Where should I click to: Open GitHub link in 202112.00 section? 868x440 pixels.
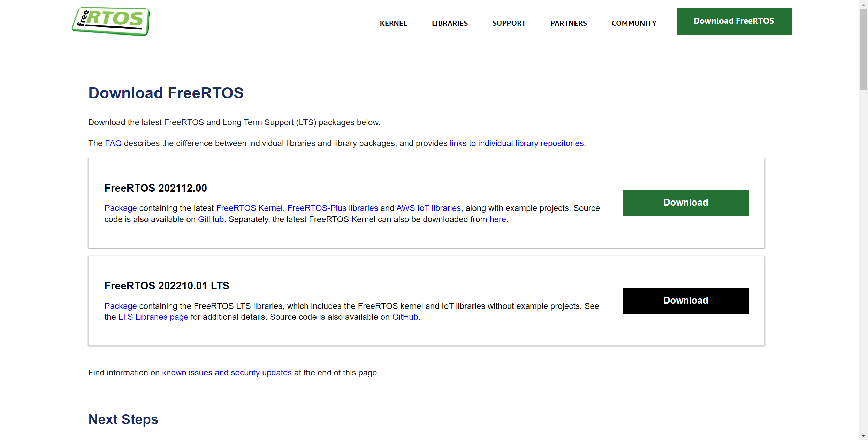(x=211, y=219)
